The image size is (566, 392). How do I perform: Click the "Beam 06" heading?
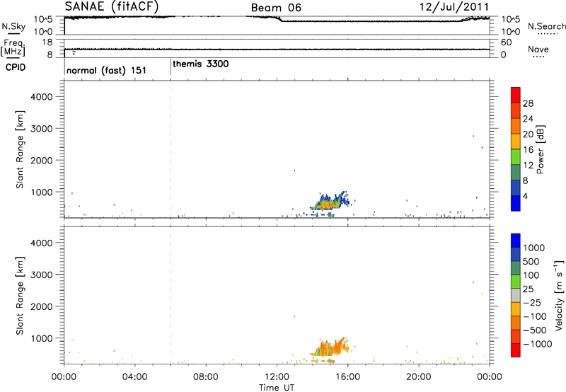tap(276, 8)
